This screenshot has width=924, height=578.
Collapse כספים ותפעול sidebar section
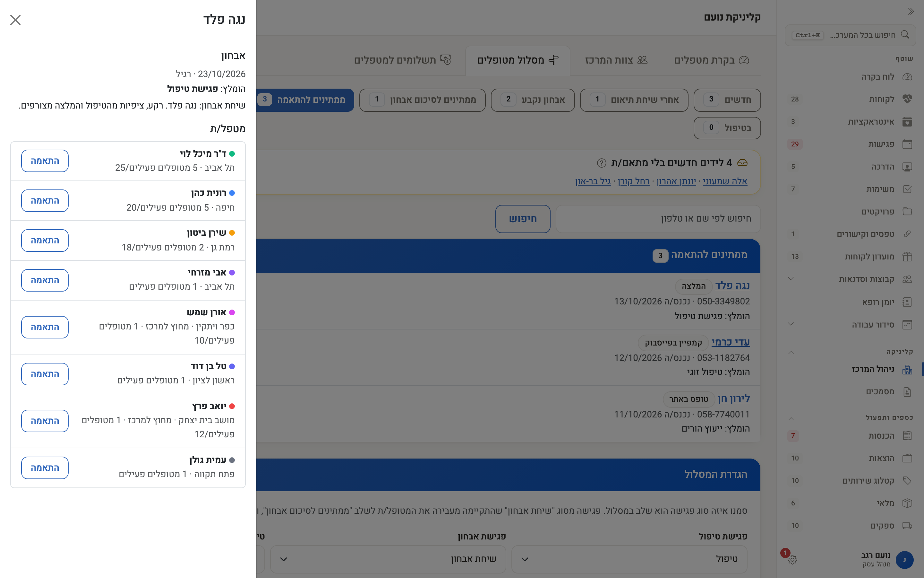pos(791,419)
